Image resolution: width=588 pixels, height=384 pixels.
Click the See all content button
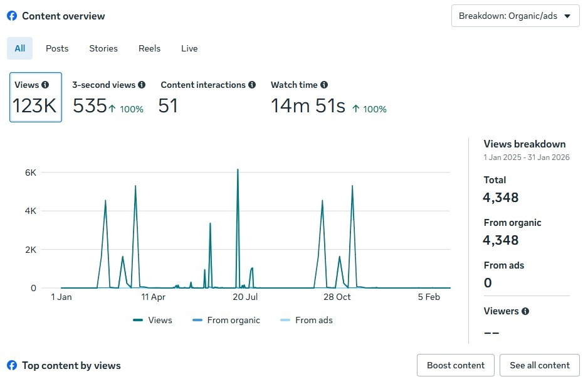click(x=539, y=365)
